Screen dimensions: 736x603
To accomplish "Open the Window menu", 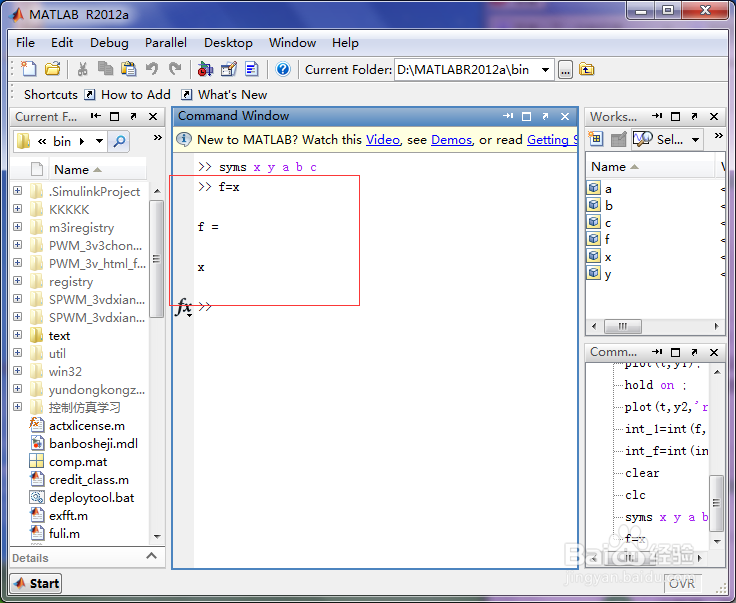I will point(292,43).
